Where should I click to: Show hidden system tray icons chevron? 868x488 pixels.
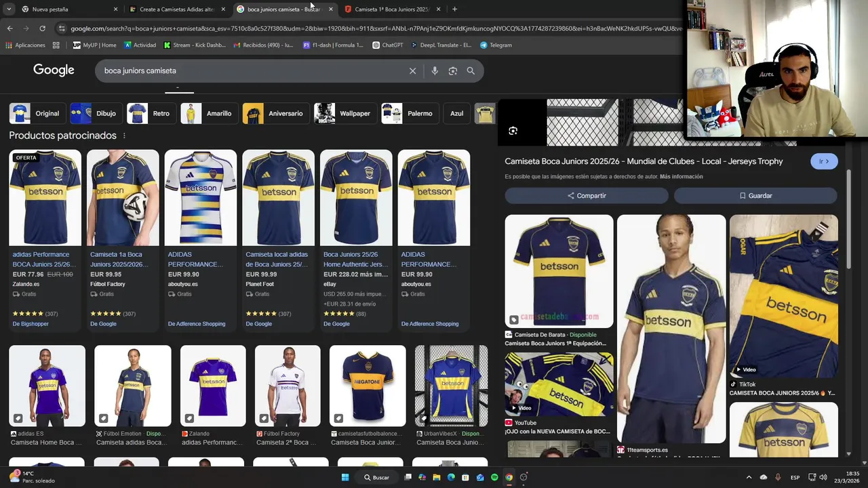749,477
